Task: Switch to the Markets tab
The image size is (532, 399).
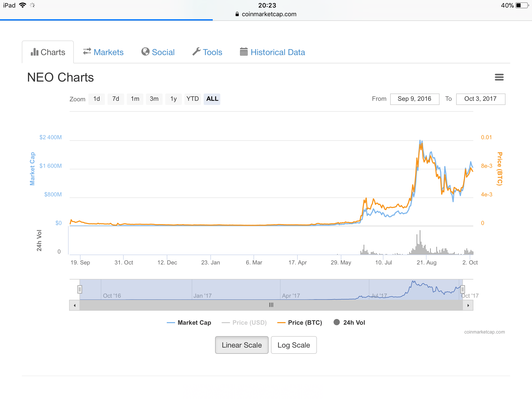Action: point(103,52)
